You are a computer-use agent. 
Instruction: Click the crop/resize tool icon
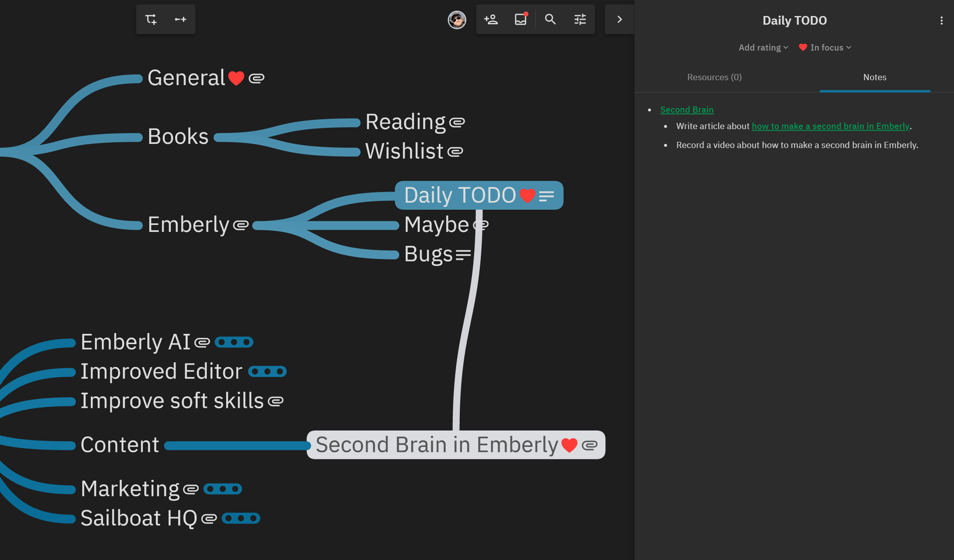coord(151,19)
